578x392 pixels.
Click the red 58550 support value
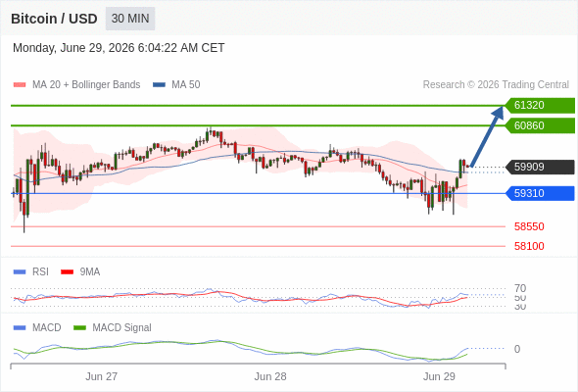pyautogui.click(x=529, y=226)
